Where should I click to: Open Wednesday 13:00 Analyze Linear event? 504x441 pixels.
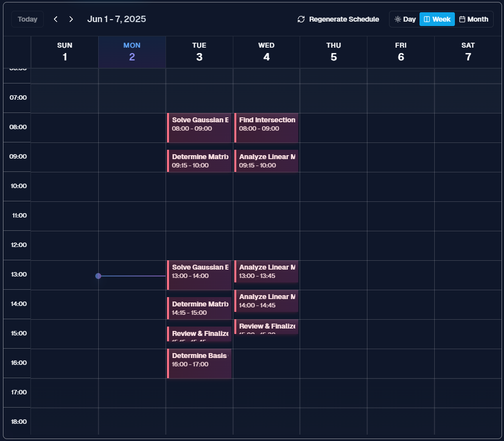(x=266, y=272)
